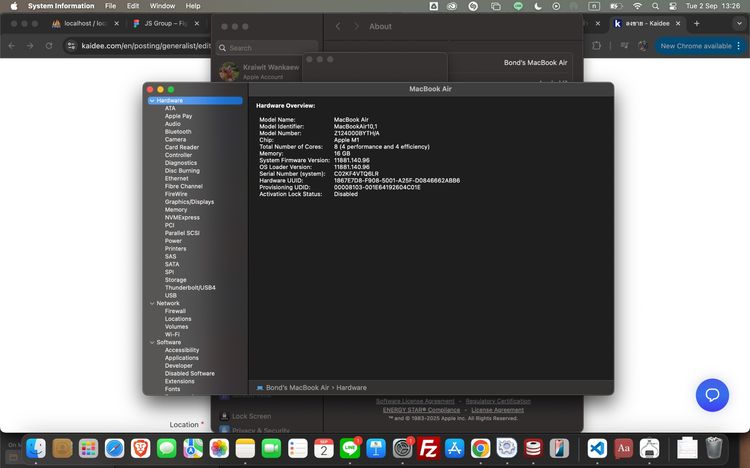Image resolution: width=750 pixels, height=468 pixels.
Task: Open Chrome tab search dropdown
Action: click(x=739, y=23)
